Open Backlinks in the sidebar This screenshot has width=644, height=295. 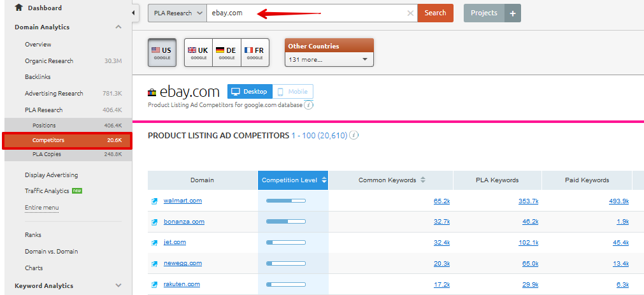click(x=38, y=77)
